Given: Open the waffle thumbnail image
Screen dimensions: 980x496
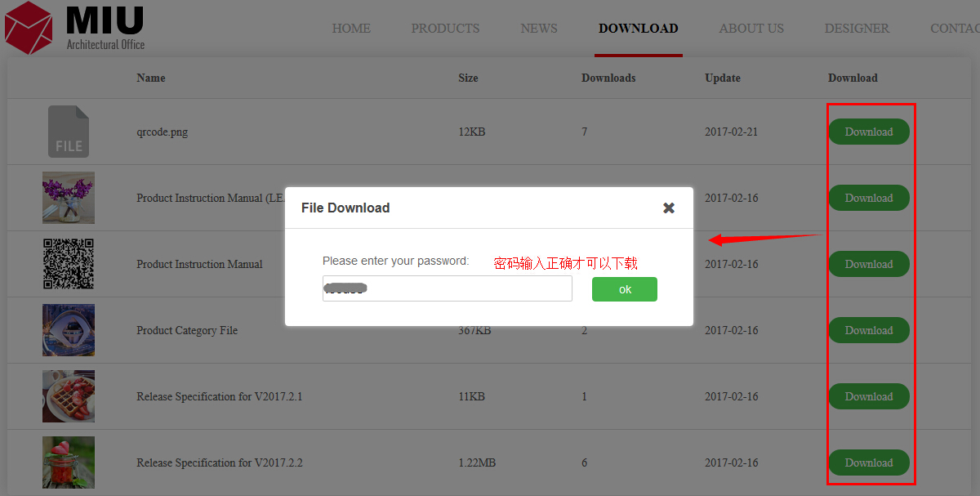Looking at the screenshot, I should pyautogui.click(x=69, y=396).
